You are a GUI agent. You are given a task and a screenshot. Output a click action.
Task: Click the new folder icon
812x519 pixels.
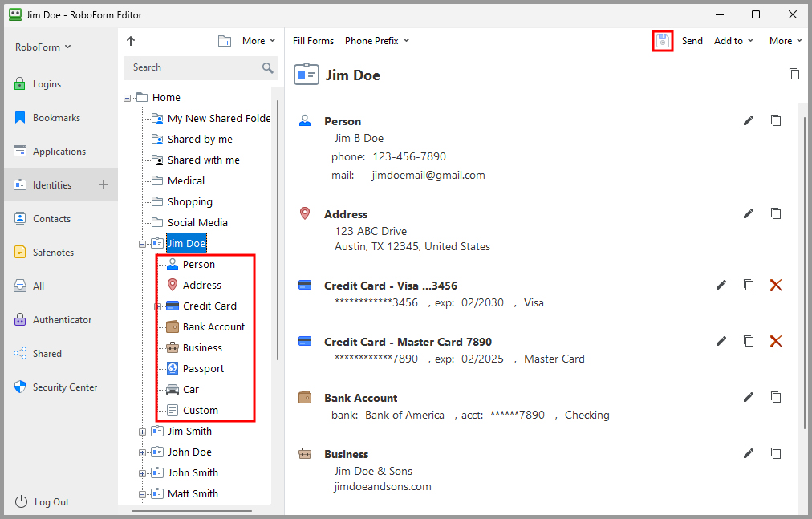coord(224,41)
